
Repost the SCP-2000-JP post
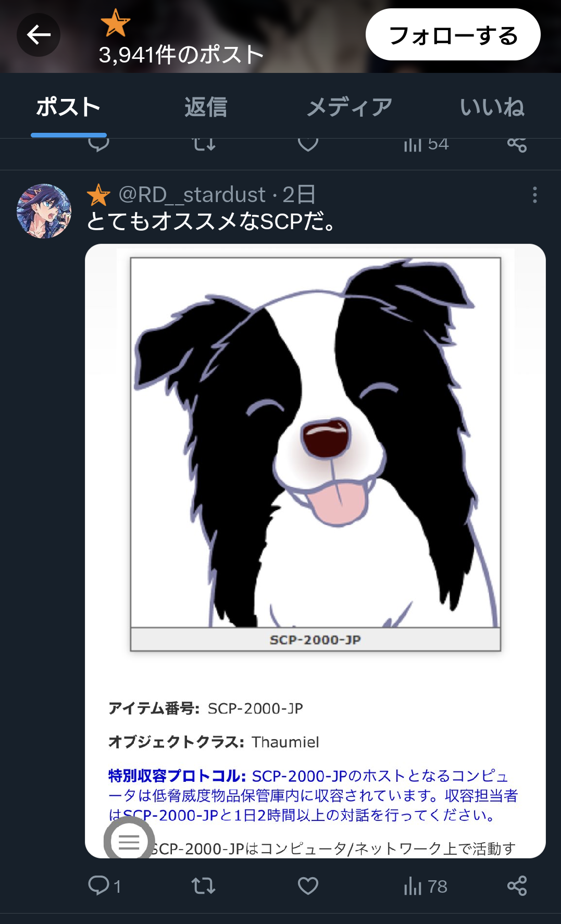click(x=203, y=885)
